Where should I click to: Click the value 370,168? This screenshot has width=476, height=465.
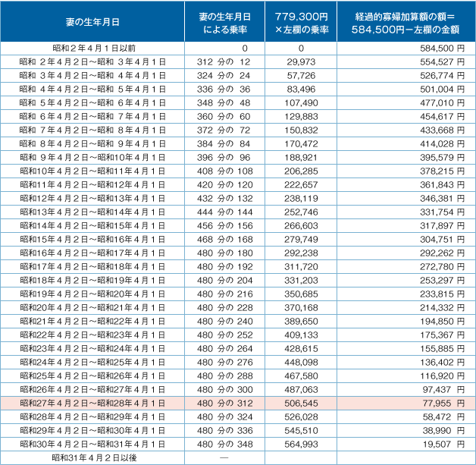301,308
